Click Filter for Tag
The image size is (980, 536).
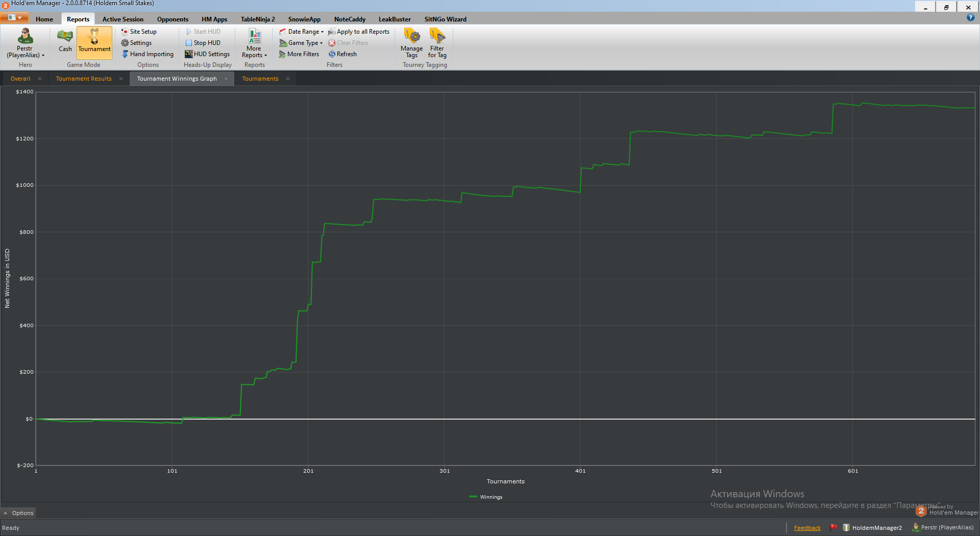(437, 43)
